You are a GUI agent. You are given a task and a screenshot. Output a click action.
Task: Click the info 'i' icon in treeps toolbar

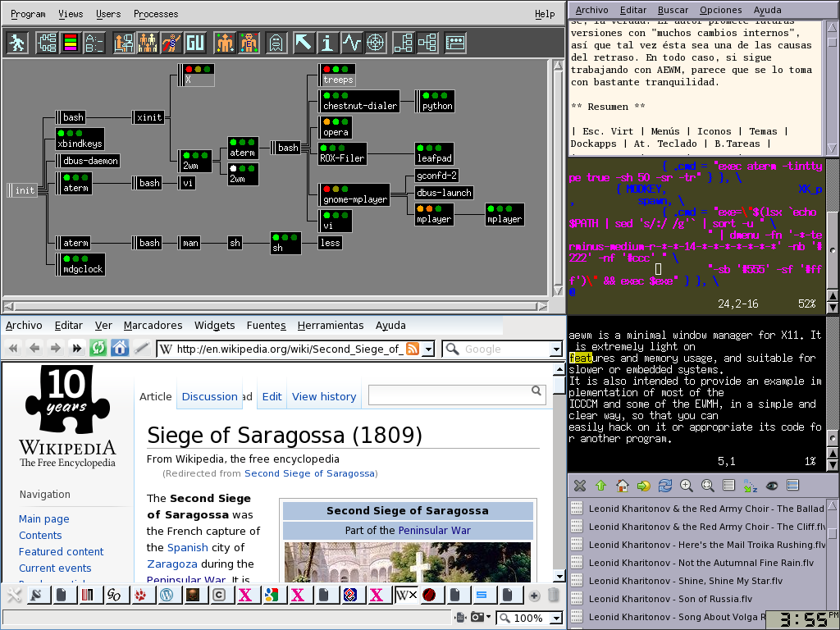(x=326, y=43)
